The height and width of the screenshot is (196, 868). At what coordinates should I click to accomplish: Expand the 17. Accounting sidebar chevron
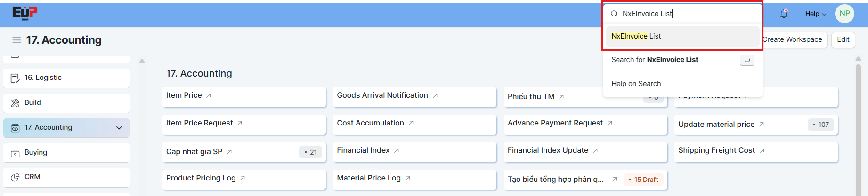(119, 128)
